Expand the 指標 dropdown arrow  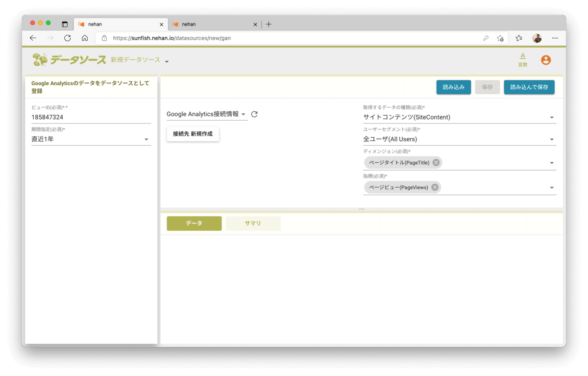552,188
